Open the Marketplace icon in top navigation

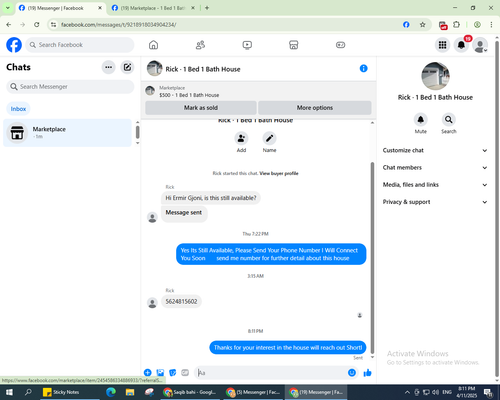(294, 45)
